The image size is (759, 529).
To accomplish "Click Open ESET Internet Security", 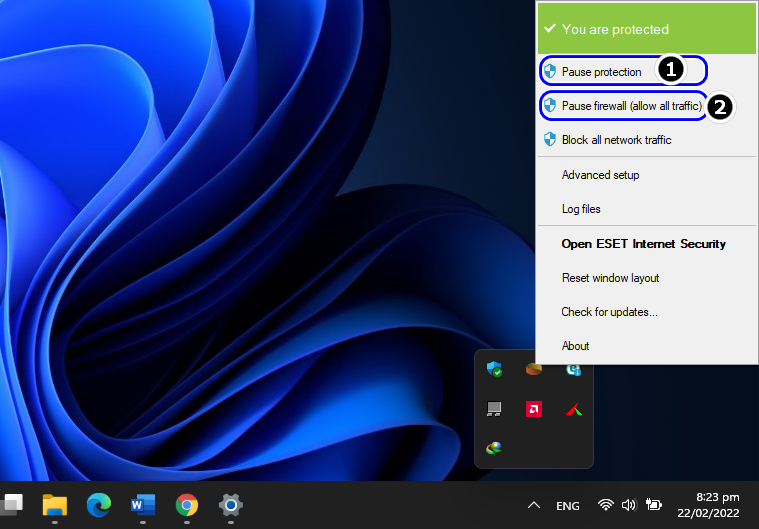I will tap(647, 243).
